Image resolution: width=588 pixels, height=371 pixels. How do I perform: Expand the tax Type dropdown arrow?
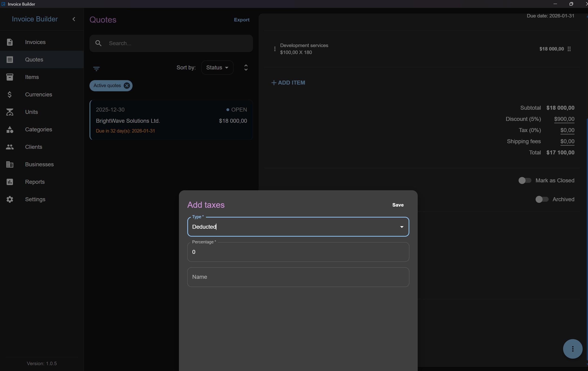pos(402,227)
